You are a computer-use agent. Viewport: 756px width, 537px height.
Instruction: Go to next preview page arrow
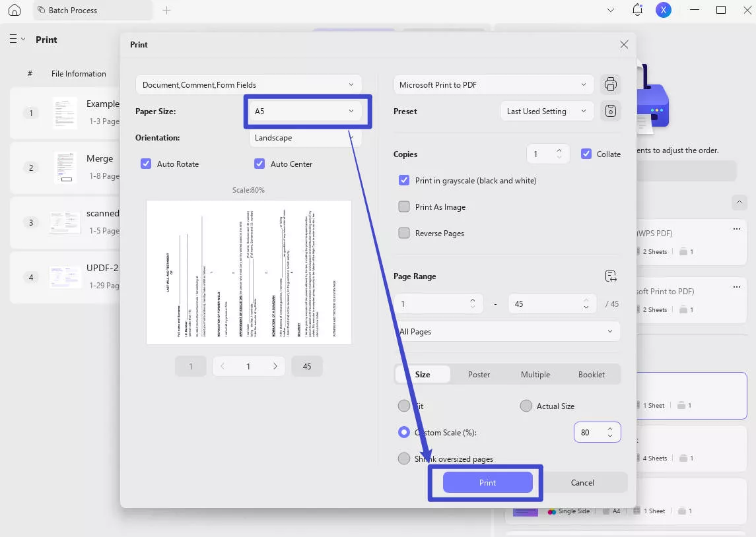pyautogui.click(x=275, y=366)
